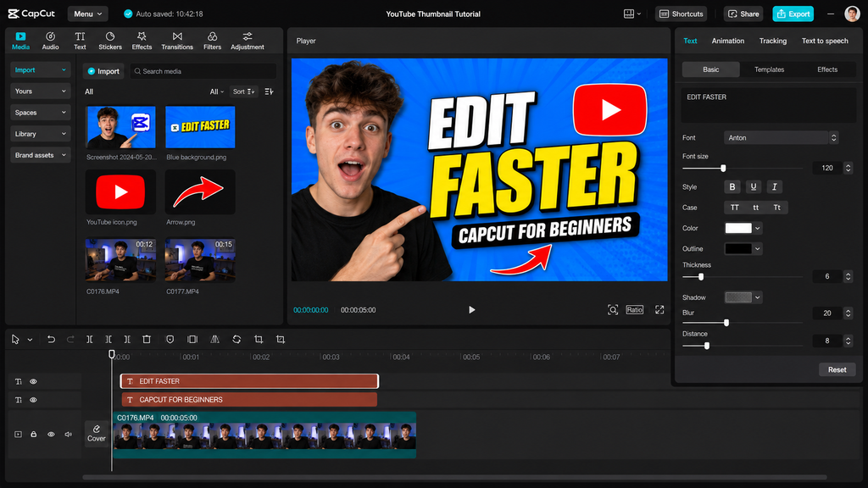Hide the C0176.MP4 video track
This screenshot has width=868, height=488.
click(51, 435)
